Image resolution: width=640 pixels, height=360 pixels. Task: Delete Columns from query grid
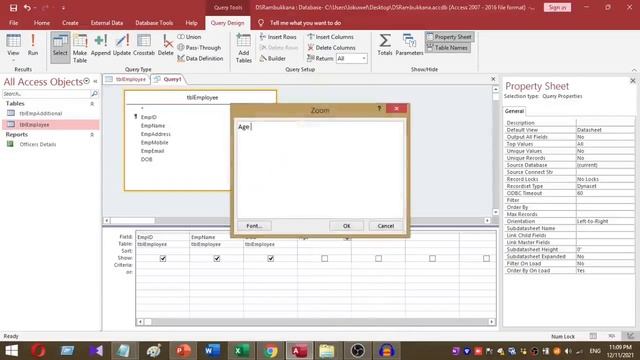[x=331, y=47]
